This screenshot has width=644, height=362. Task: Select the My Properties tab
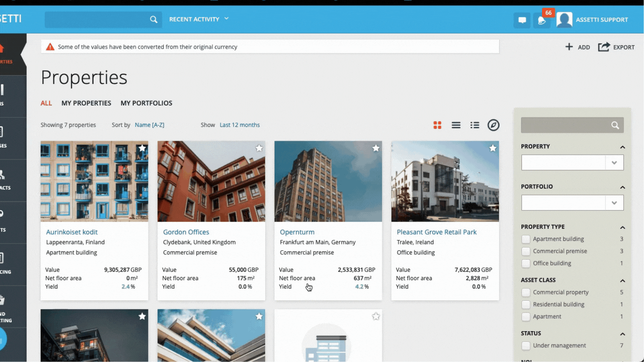(x=86, y=103)
